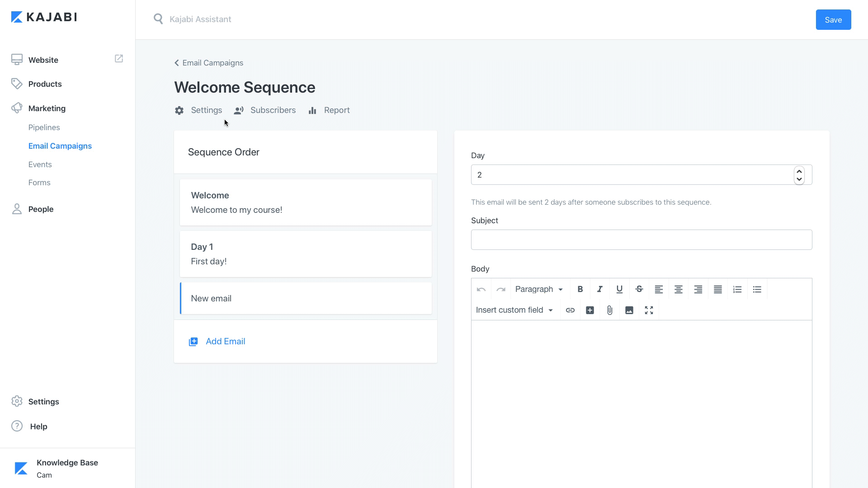Decrease the Day value by one

click(799, 179)
